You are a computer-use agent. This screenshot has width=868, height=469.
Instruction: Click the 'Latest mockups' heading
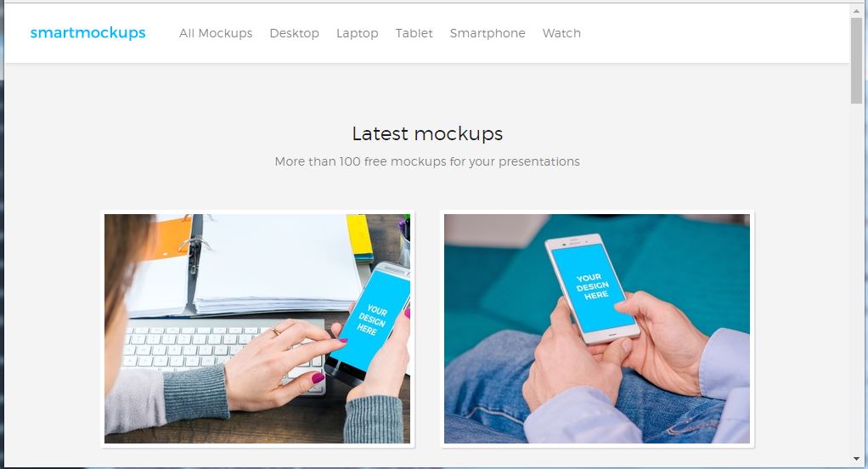click(x=427, y=133)
